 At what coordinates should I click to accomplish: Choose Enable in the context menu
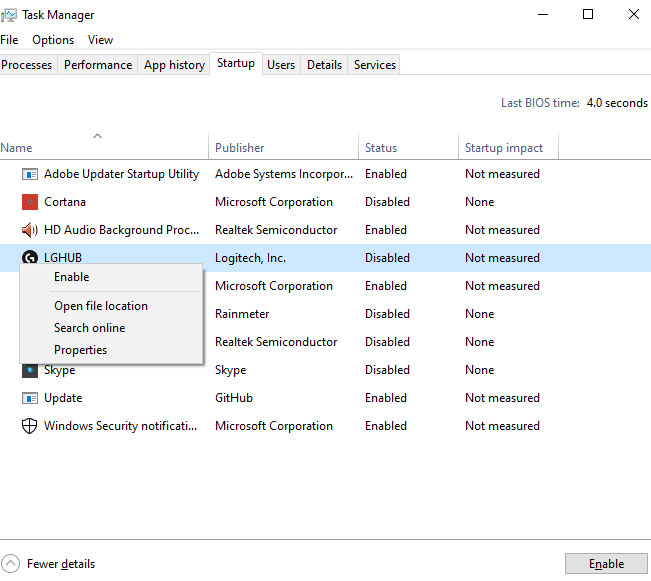pyautogui.click(x=111, y=277)
